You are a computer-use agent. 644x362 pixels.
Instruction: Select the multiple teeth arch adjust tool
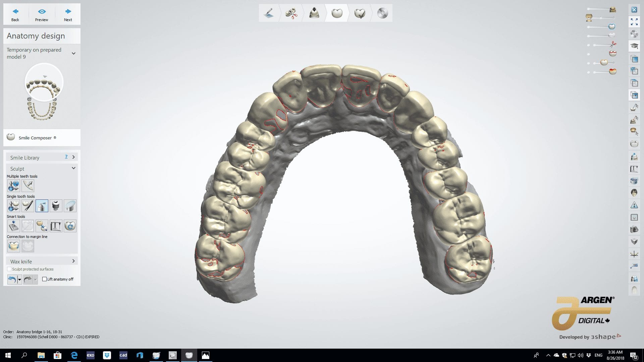click(28, 185)
